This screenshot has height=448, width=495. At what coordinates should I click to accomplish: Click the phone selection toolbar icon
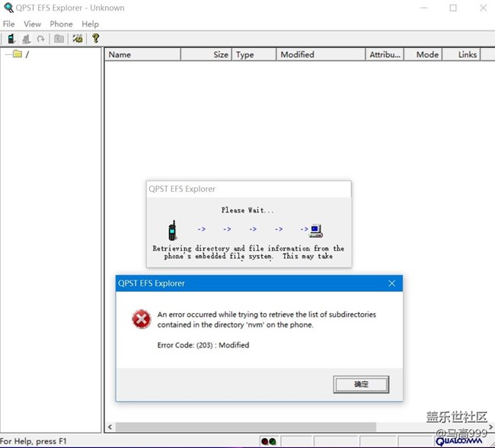point(11,39)
